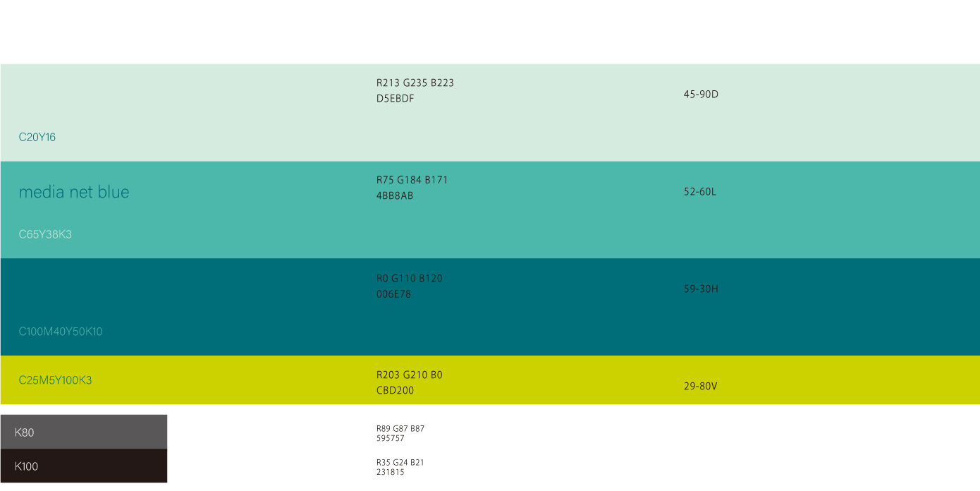Click the hex code D5EBDF
980x491 pixels.
[x=396, y=99]
